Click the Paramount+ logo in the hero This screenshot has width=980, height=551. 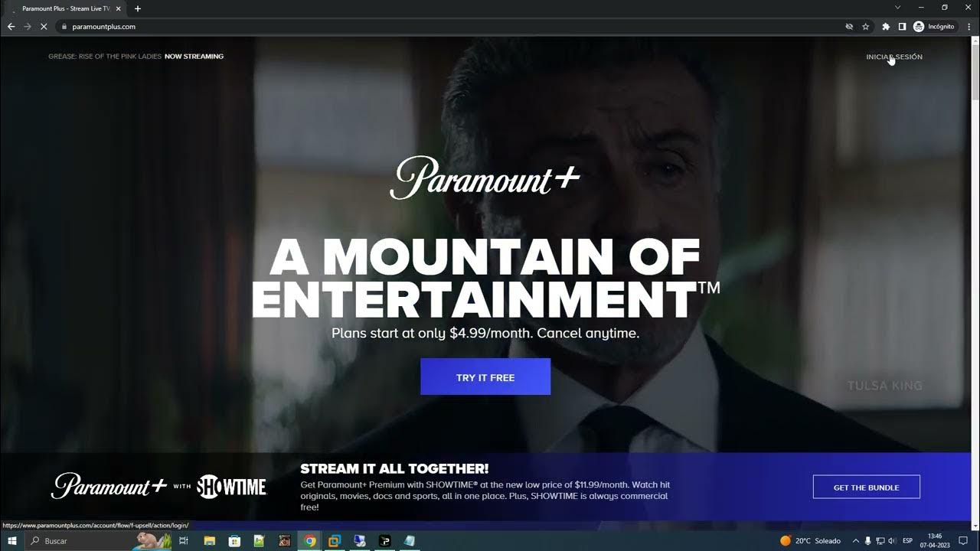pos(485,178)
